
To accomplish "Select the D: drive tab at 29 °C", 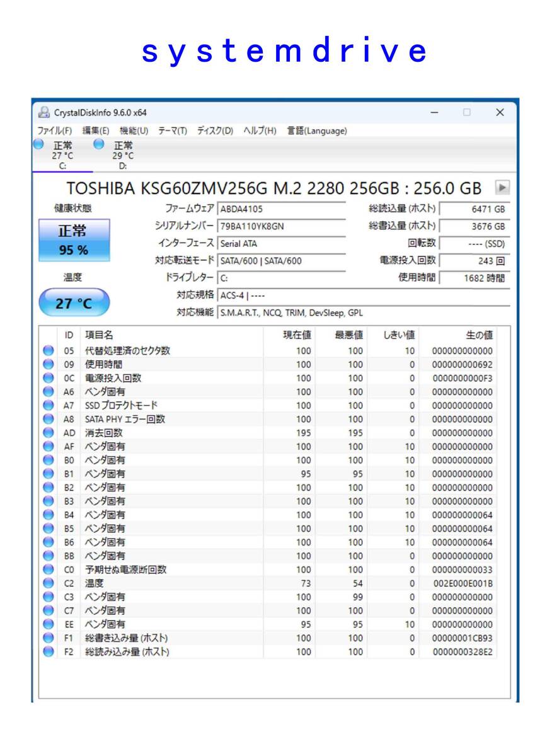I will click(122, 155).
